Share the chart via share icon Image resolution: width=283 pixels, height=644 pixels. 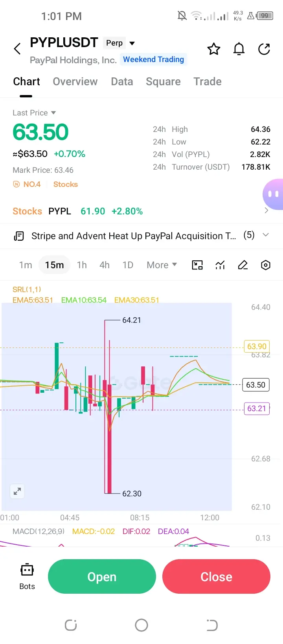click(x=264, y=49)
